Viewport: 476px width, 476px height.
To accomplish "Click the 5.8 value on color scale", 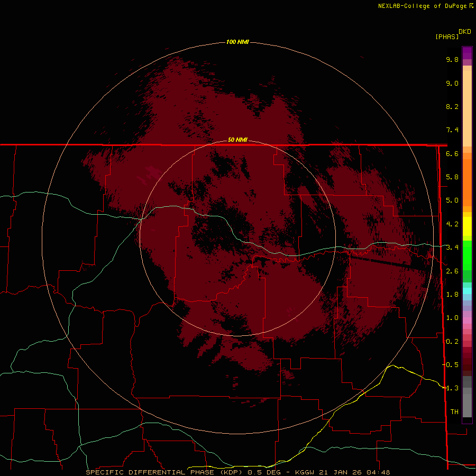I will pyautogui.click(x=452, y=177).
